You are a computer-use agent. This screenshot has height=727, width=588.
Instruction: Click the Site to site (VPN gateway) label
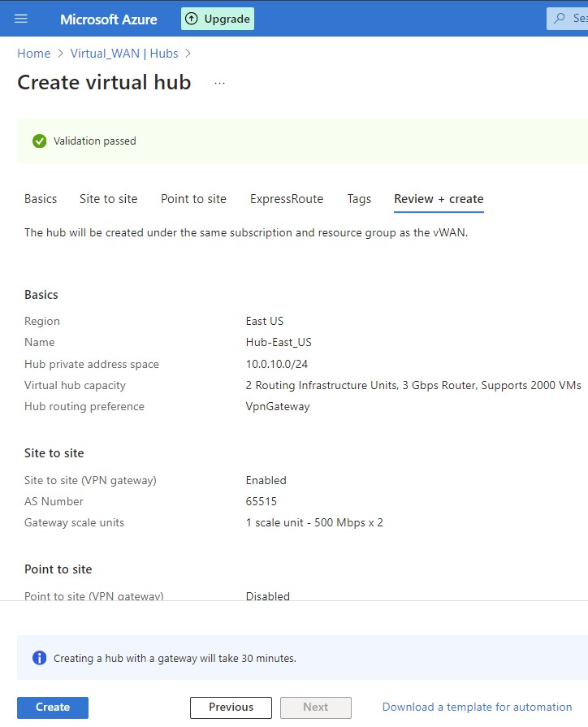pyautogui.click(x=90, y=480)
